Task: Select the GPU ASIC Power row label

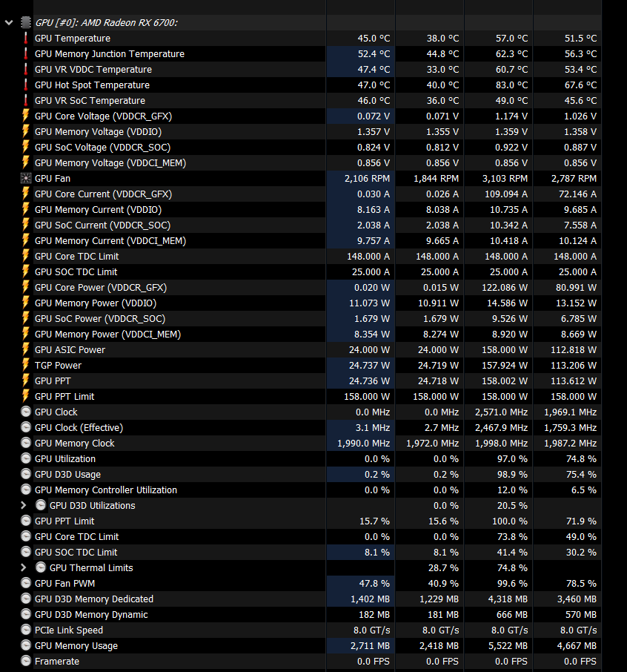Action: [x=70, y=349]
